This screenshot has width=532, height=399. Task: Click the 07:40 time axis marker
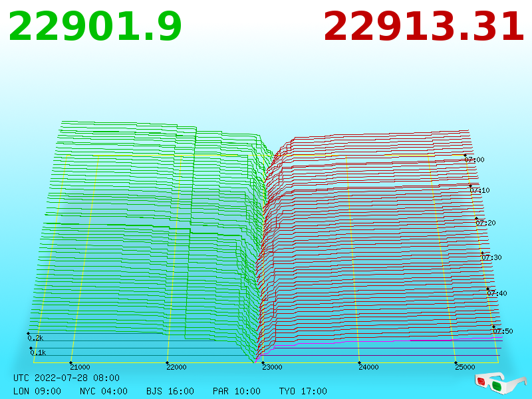pos(497,293)
